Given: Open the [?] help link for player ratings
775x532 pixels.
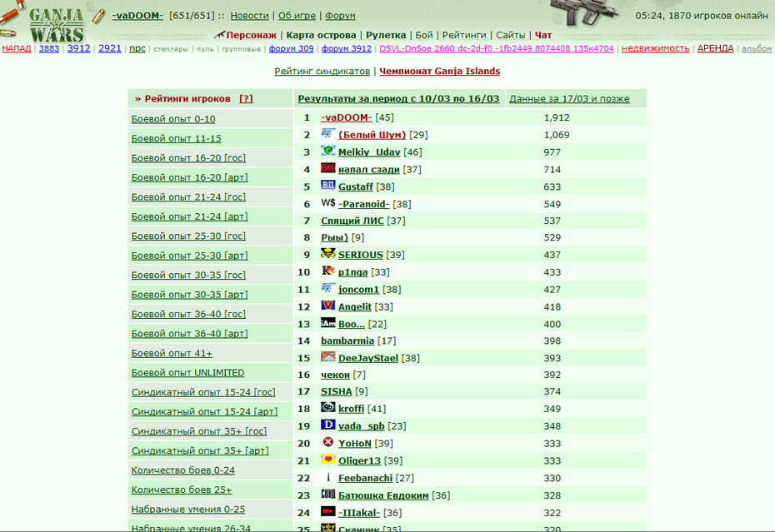Looking at the screenshot, I should [x=246, y=99].
